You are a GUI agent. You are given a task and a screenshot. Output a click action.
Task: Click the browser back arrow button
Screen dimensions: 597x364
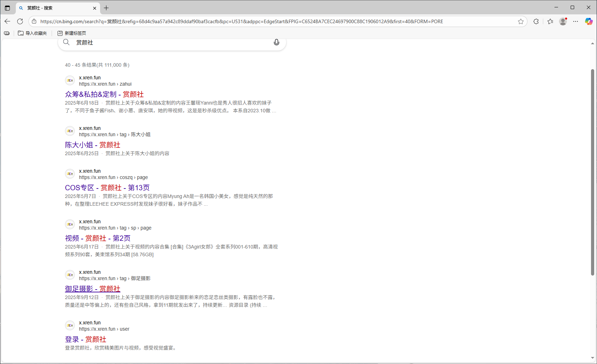(7, 21)
